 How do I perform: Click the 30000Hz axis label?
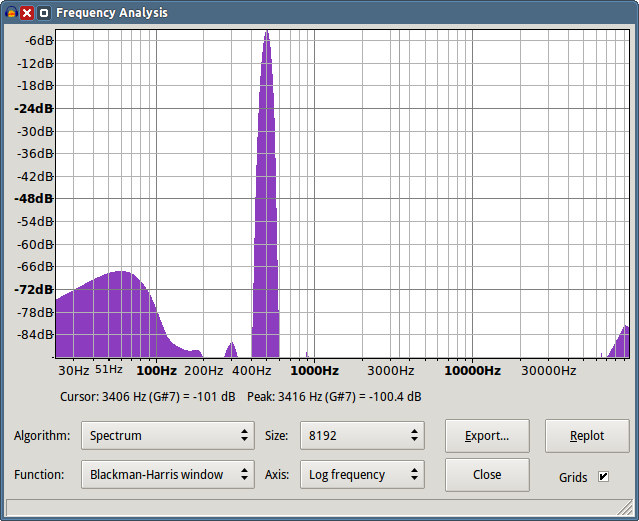549,371
